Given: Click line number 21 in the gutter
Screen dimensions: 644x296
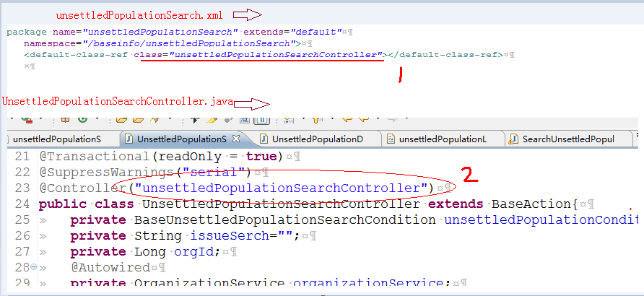Looking at the screenshot, I should (x=23, y=157).
